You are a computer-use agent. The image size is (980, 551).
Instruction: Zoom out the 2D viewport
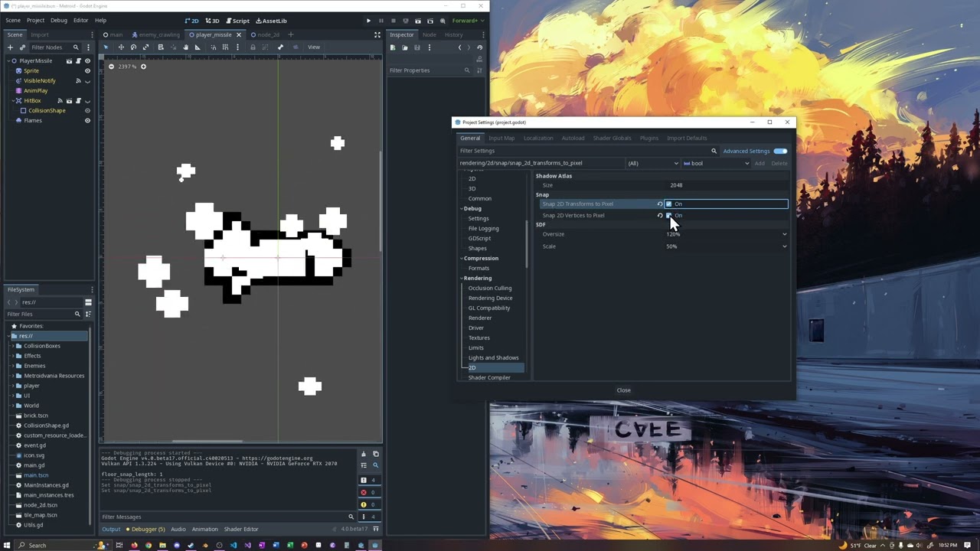coord(111,67)
